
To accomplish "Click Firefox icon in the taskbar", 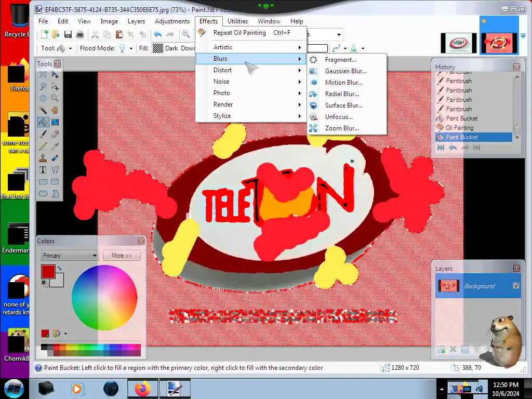I will (142, 389).
